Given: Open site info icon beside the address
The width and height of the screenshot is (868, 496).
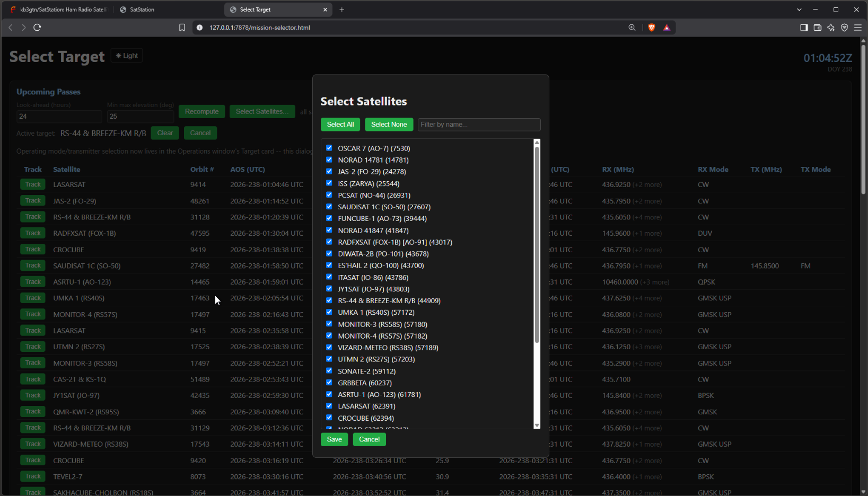Looking at the screenshot, I should pyautogui.click(x=199, y=28).
